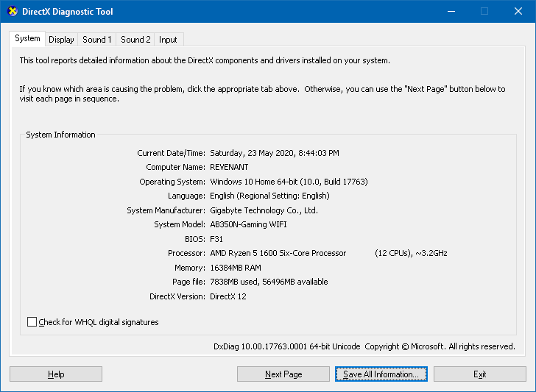Click Save All Information button

tap(381, 374)
